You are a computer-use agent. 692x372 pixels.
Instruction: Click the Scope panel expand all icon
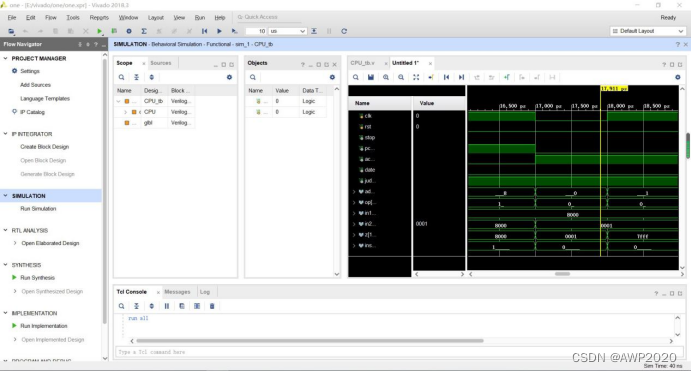click(x=151, y=77)
